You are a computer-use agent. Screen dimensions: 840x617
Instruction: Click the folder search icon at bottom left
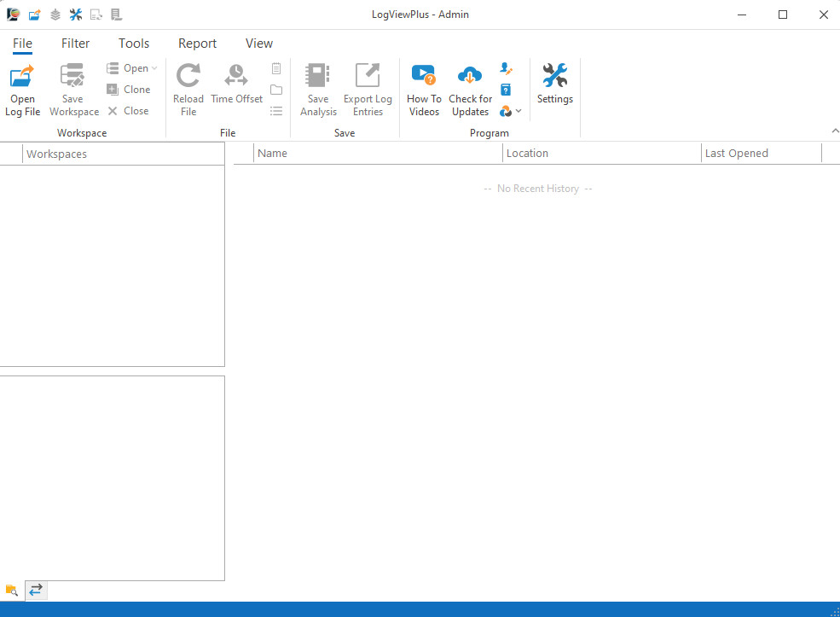pyautogui.click(x=12, y=591)
